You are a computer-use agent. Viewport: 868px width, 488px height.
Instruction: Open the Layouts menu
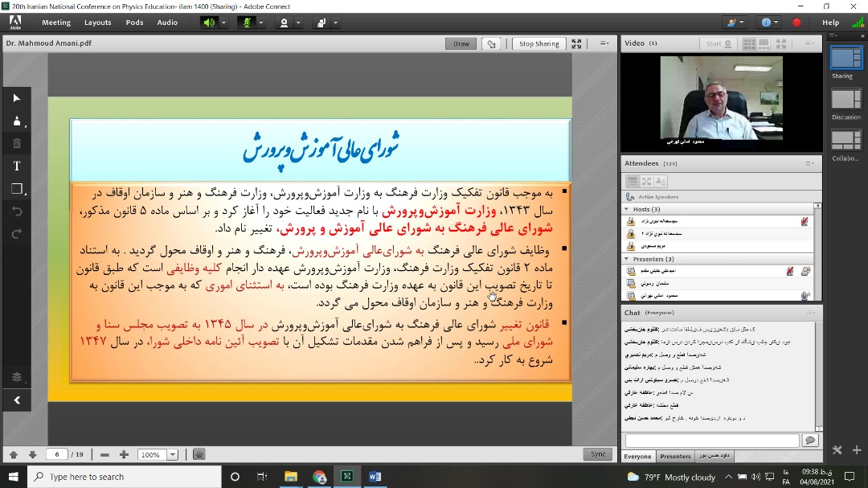click(x=98, y=23)
